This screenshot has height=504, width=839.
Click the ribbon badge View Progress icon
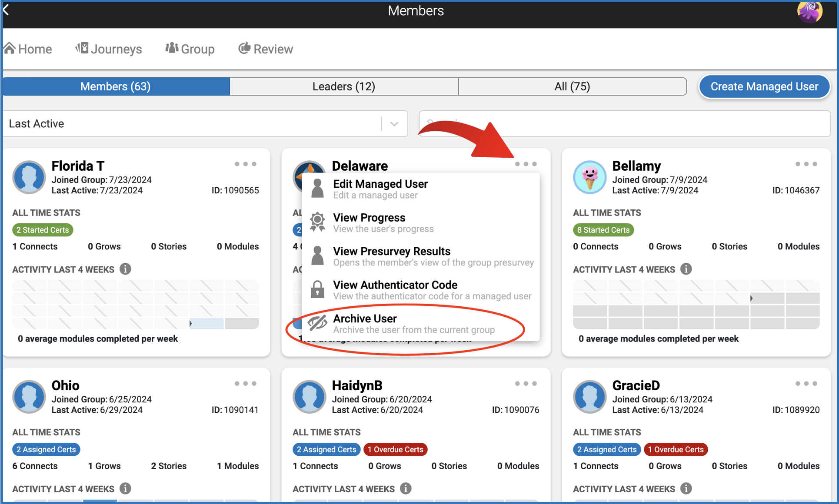317,222
